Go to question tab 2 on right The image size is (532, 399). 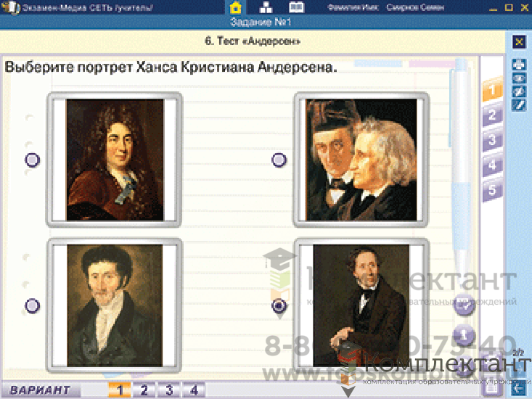[492, 115]
